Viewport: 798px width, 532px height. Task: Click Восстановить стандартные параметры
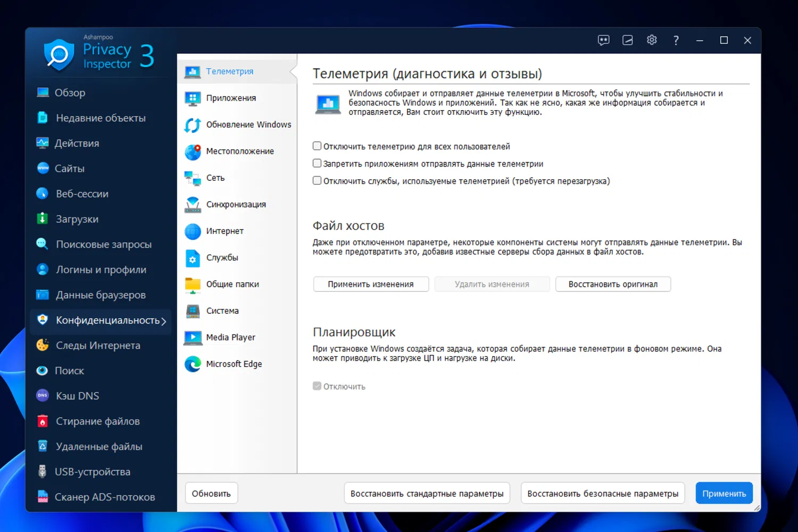tap(427, 493)
